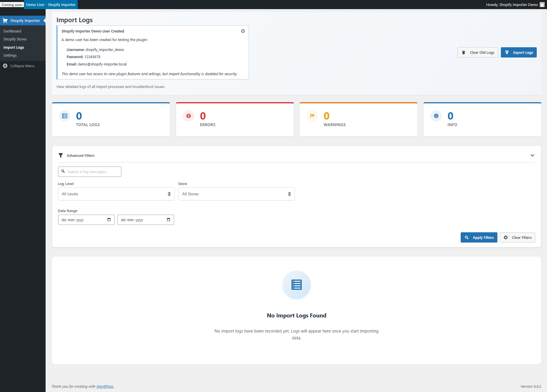The image size is (547, 392).
Task: Switch to the Shopify Stores page
Action: pyautogui.click(x=15, y=39)
